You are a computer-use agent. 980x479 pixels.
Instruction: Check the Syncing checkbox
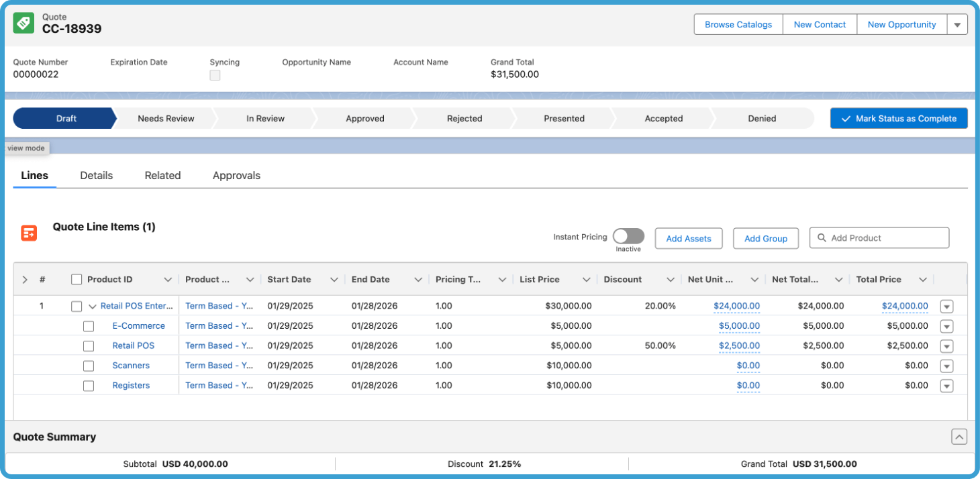215,75
